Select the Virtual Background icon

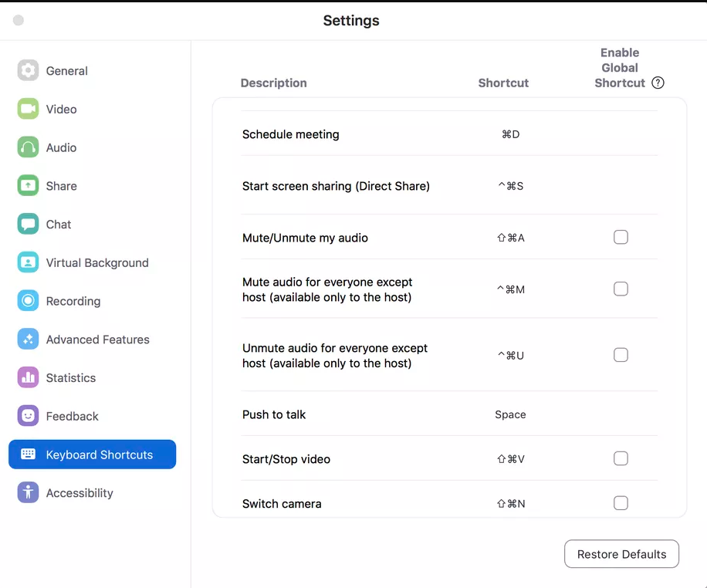[x=28, y=262]
